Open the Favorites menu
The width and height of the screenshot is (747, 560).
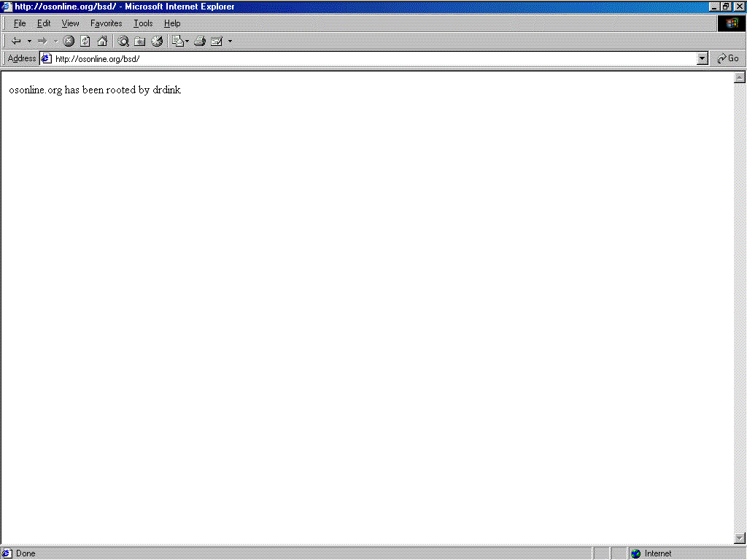pos(106,23)
